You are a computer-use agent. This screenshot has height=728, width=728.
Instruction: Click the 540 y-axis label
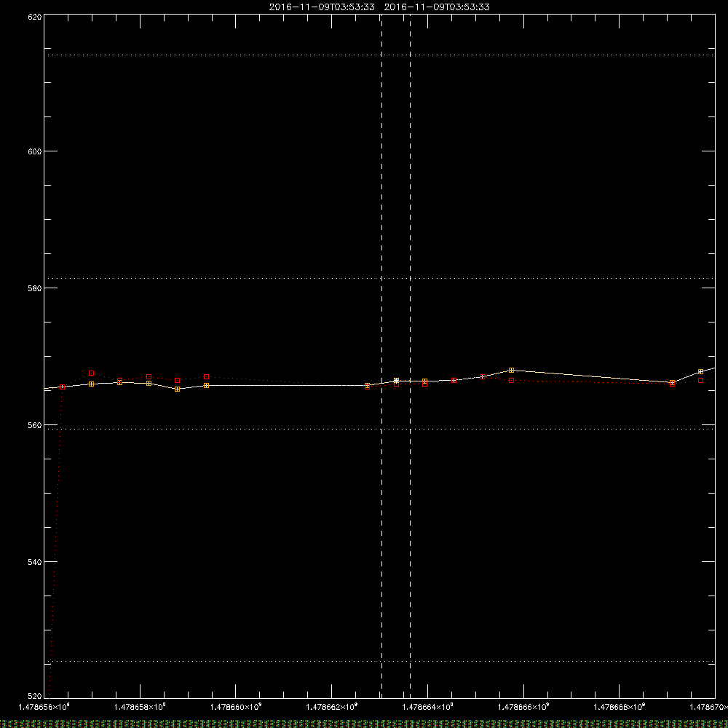[x=35, y=562]
